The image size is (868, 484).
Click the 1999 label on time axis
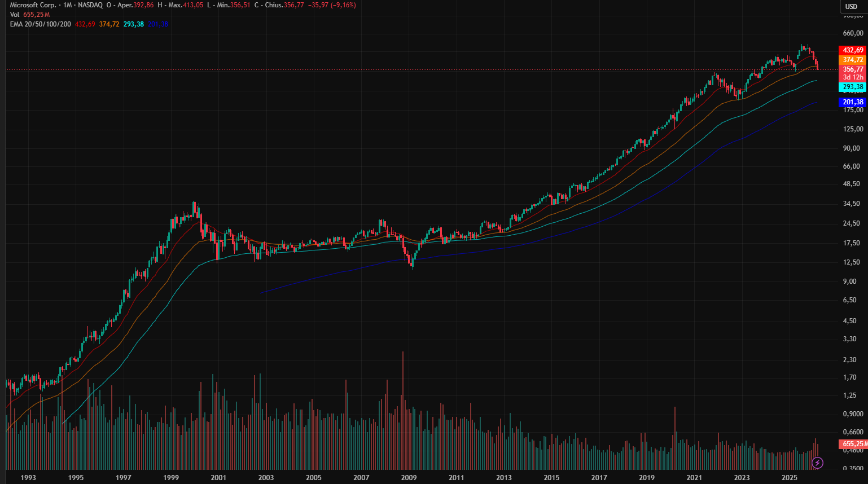pyautogui.click(x=171, y=478)
